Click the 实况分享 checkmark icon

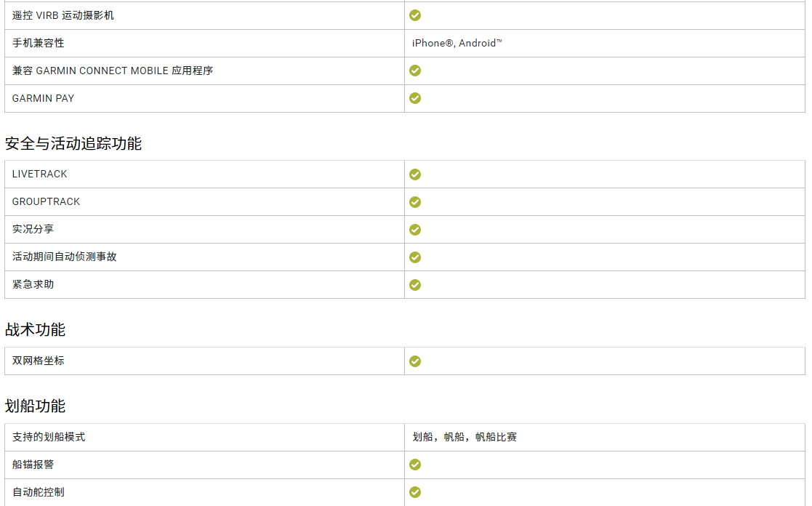[415, 230]
